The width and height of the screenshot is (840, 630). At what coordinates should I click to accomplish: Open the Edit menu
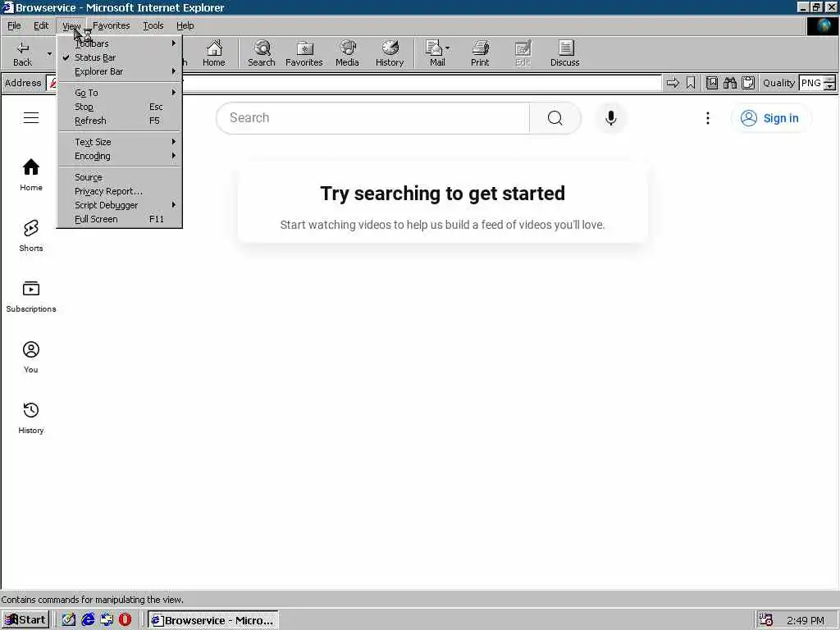point(41,25)
